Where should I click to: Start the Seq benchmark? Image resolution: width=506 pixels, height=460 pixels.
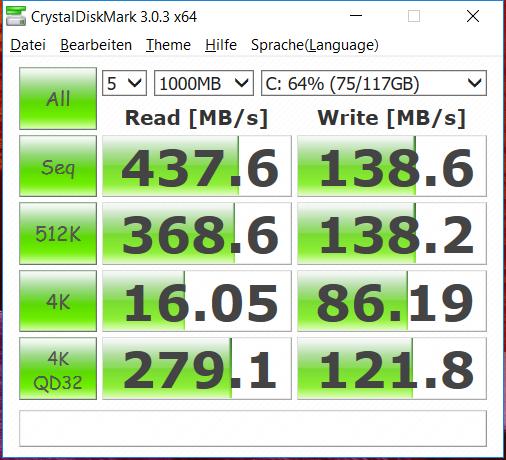(x=58, y=166)
